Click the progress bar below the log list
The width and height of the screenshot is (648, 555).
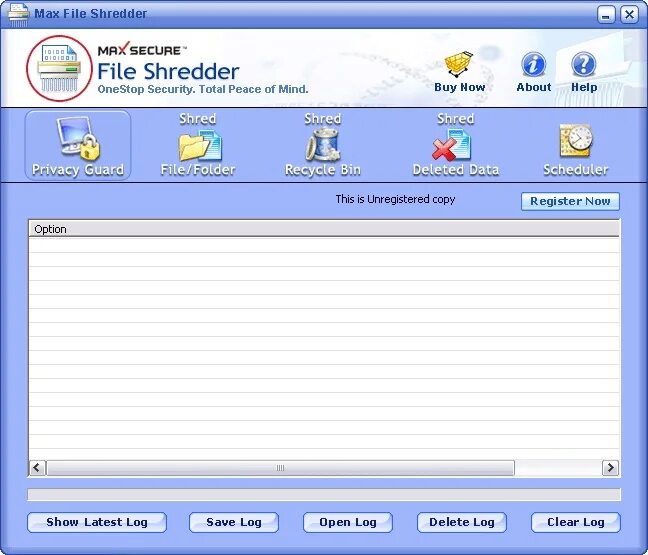(x=324, y=494)
